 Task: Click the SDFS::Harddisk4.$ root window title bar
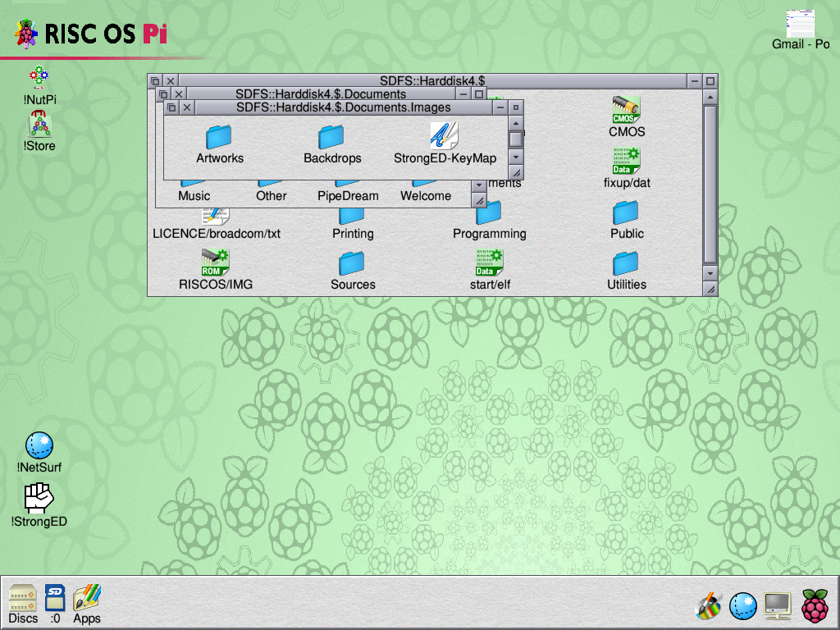pyautogui.click(x=432, y=81)
